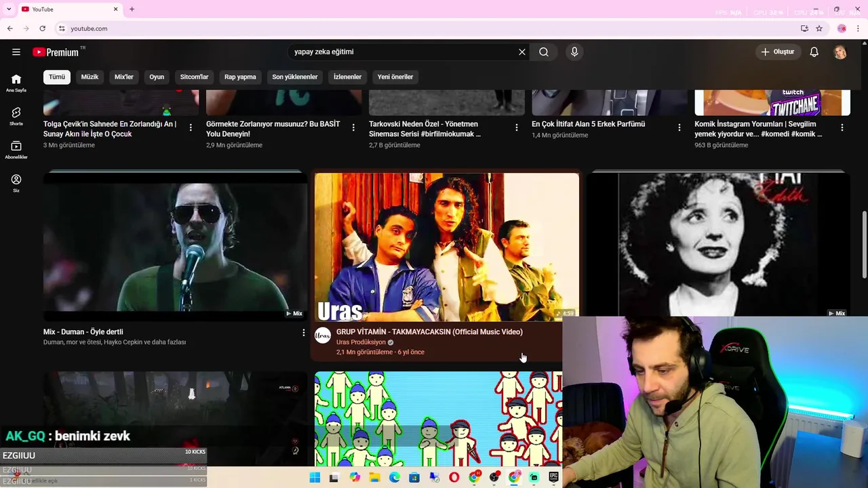Open options for Görmekte Zorlanıyor musunuz video
The height and width of the screenshot is (488, 868).
pos(353,127)
